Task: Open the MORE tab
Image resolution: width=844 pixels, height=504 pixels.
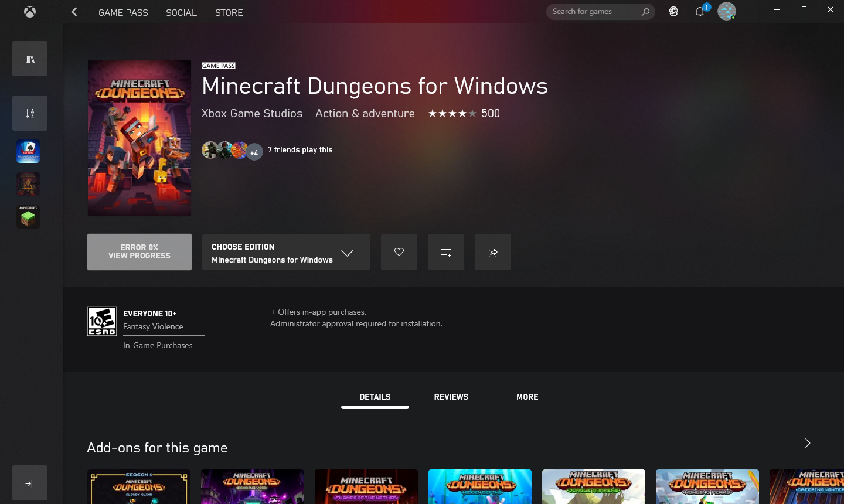Action: 527,397
